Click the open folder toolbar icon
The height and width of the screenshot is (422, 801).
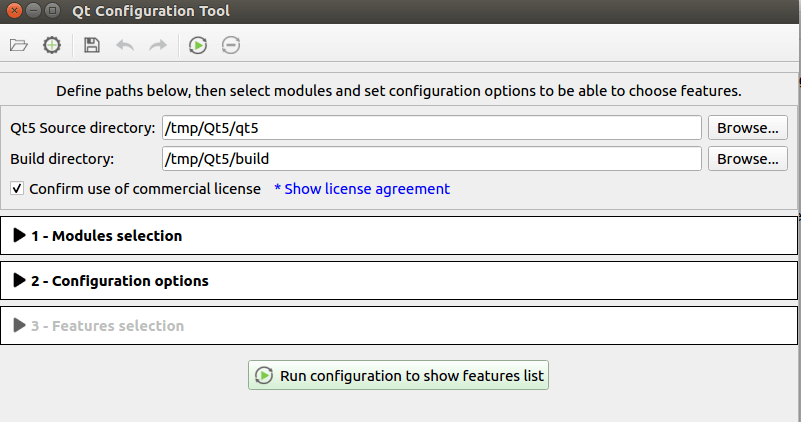pos(18,45)
